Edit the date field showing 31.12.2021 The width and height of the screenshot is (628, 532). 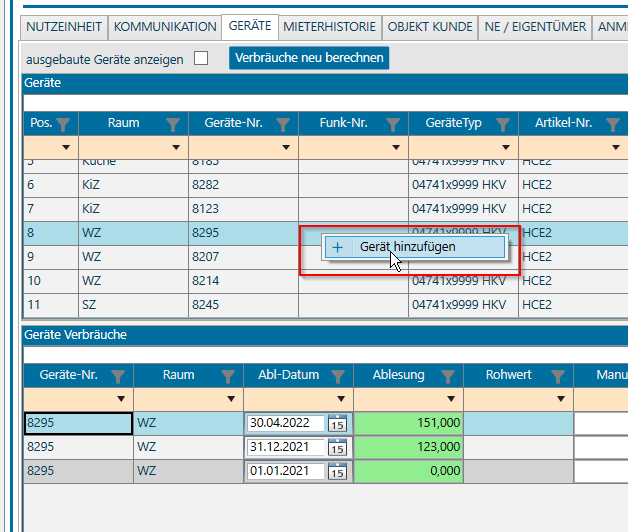coord(286,447)
